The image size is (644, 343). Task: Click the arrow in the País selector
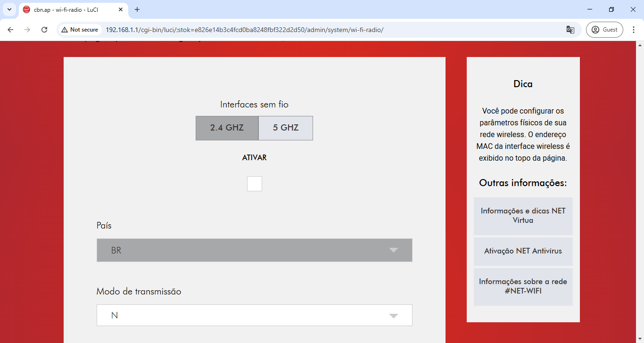coord(394,250)
